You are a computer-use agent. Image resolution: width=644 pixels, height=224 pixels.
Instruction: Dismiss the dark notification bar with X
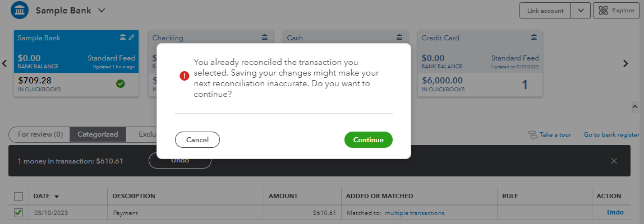click(614, 161)
